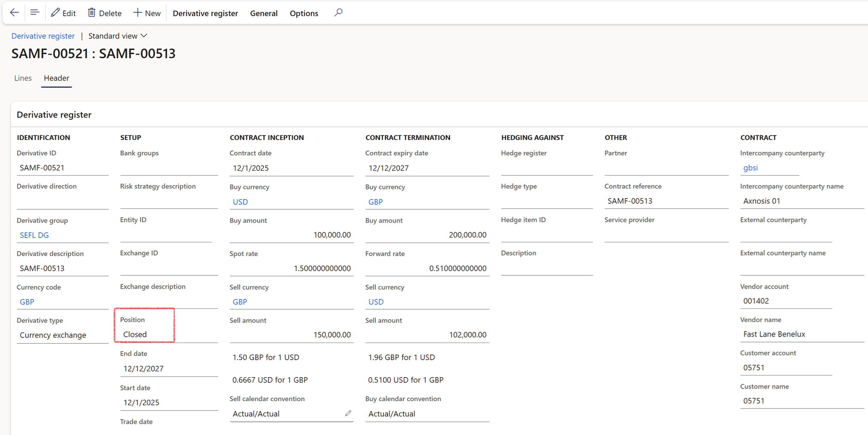Click the back arrow icon

coord(14,13)
